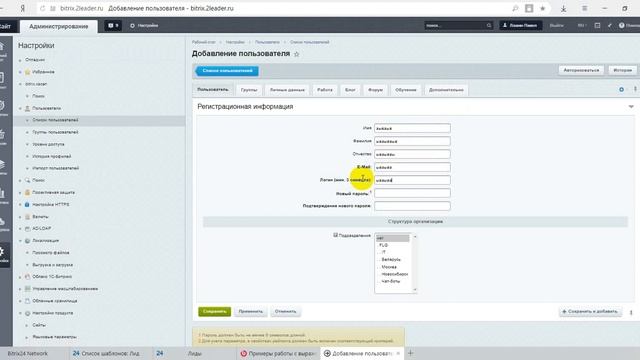Click Выйти link in the top bar
Screen dimensions: 640x360
pyautogui.click(x=556, y=25)
